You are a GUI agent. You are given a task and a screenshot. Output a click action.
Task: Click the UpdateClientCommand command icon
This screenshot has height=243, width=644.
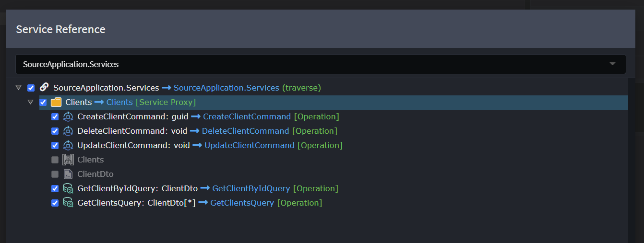(68, 145)
